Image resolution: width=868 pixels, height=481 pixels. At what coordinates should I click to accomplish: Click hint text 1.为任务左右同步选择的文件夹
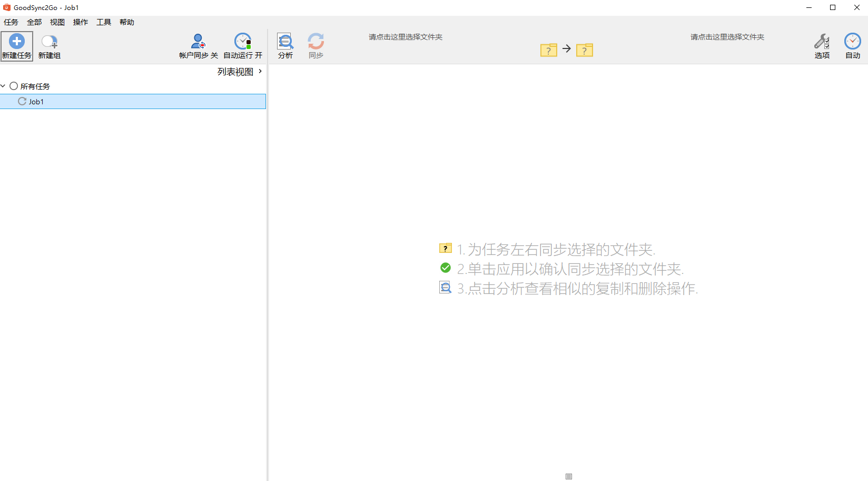(x=556, y=249)
